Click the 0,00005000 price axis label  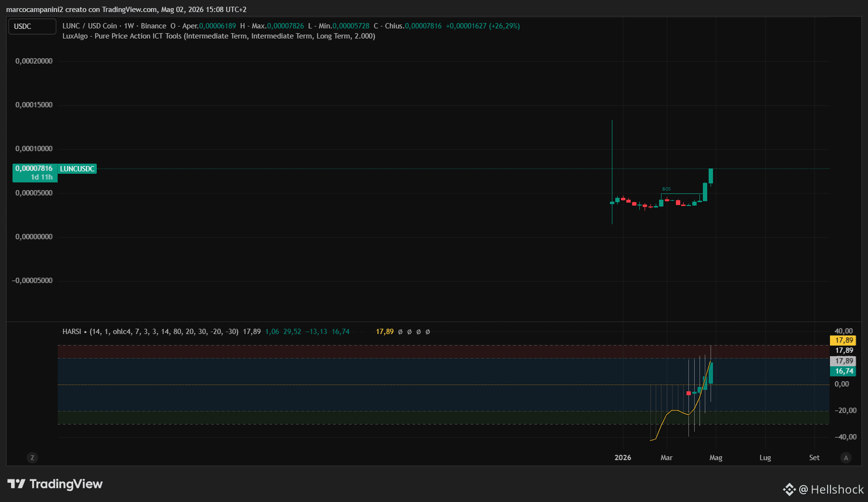click(x=34, y=193)
